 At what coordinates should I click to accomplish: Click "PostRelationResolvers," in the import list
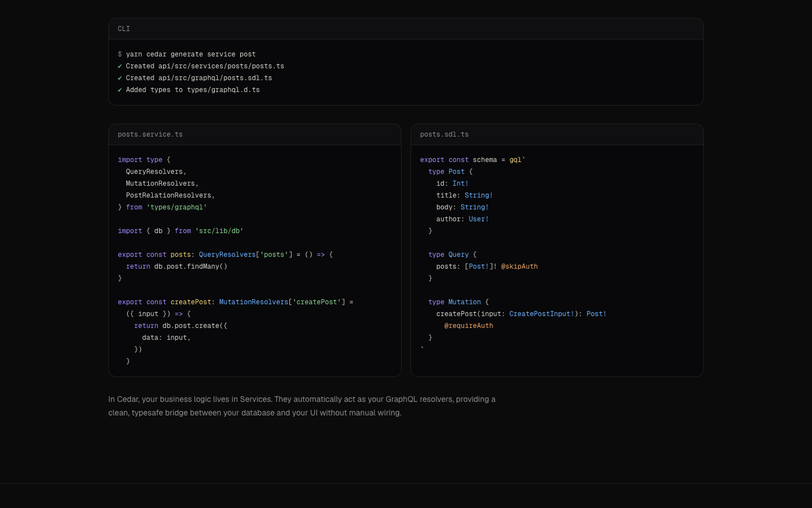[x=170, y=195]
